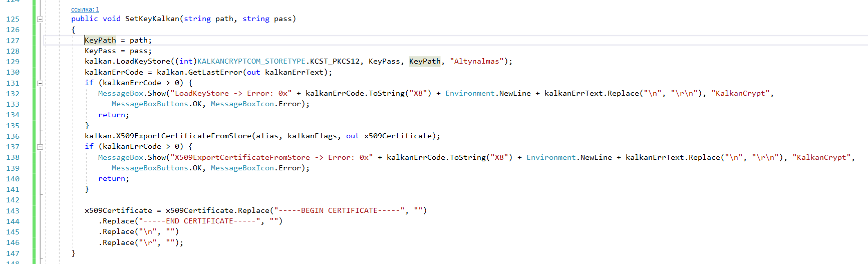Viewport: 868px width, 264px height.
Task: Click the "-----BEGIN CERTIFICATE-----" string
Action: pyautogui.click(x=339, y=211)
